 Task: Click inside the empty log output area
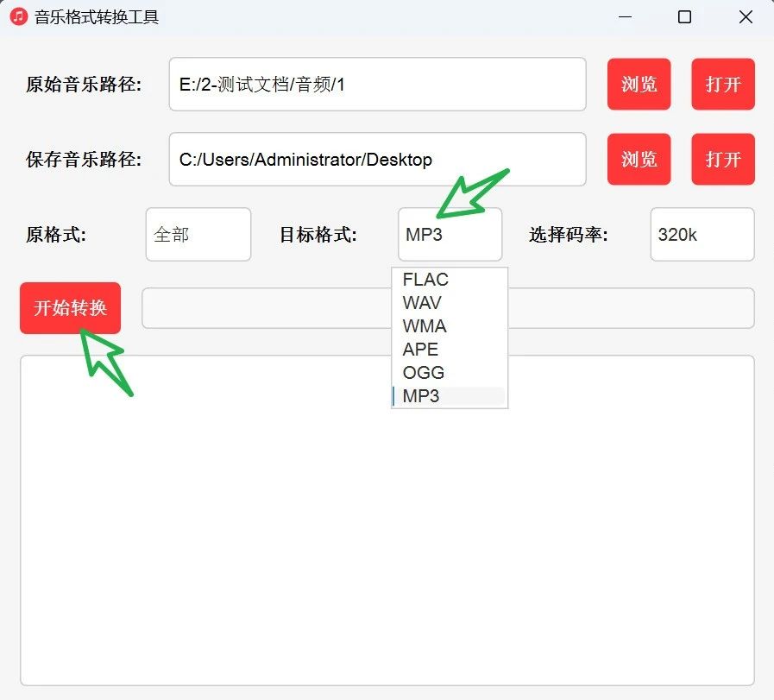pyautogui.click(x=387, y=520)
